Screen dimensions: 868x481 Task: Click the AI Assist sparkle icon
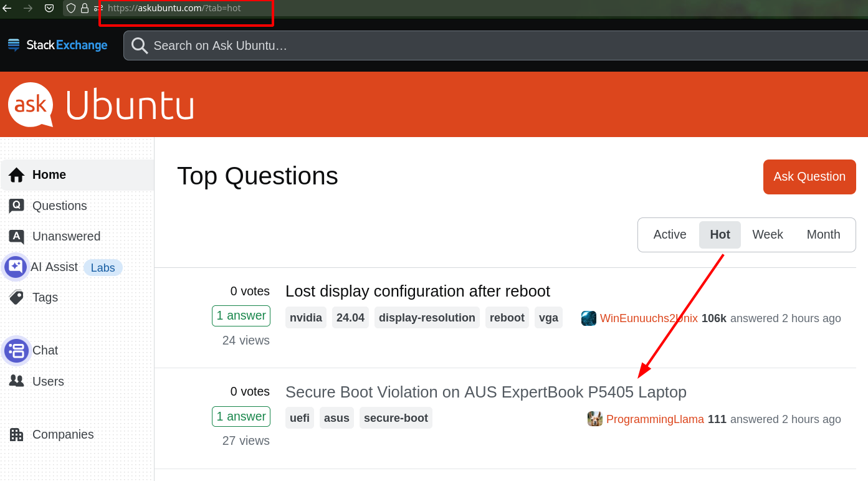15,267
